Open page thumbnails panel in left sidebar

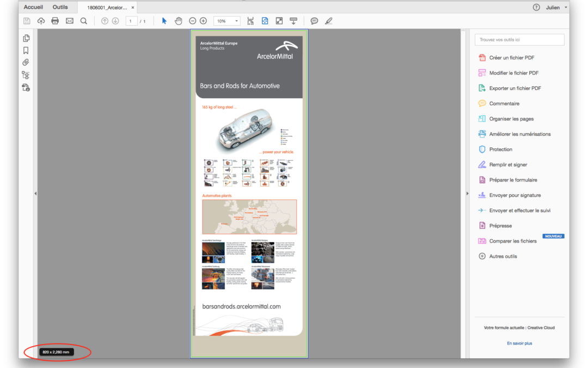26,38
